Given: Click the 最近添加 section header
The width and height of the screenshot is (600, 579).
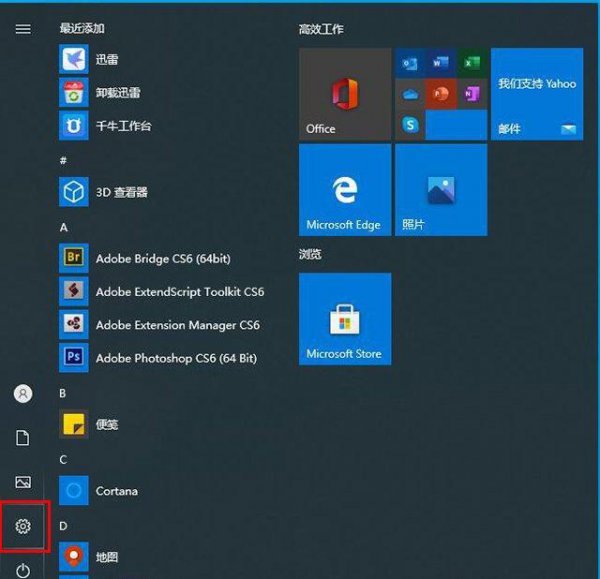Looking at the screenshot, I should [82, 28].
